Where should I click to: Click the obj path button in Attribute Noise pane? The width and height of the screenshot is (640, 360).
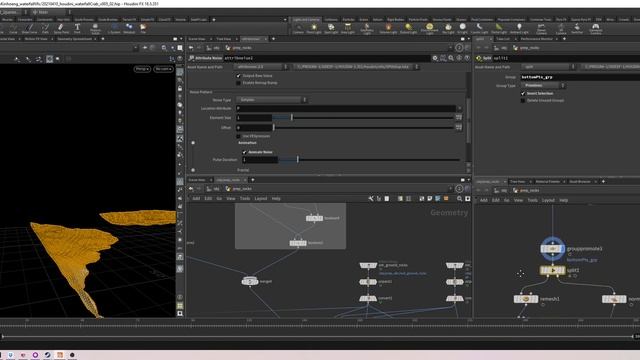pyautogui.click(x=213, y=48)
